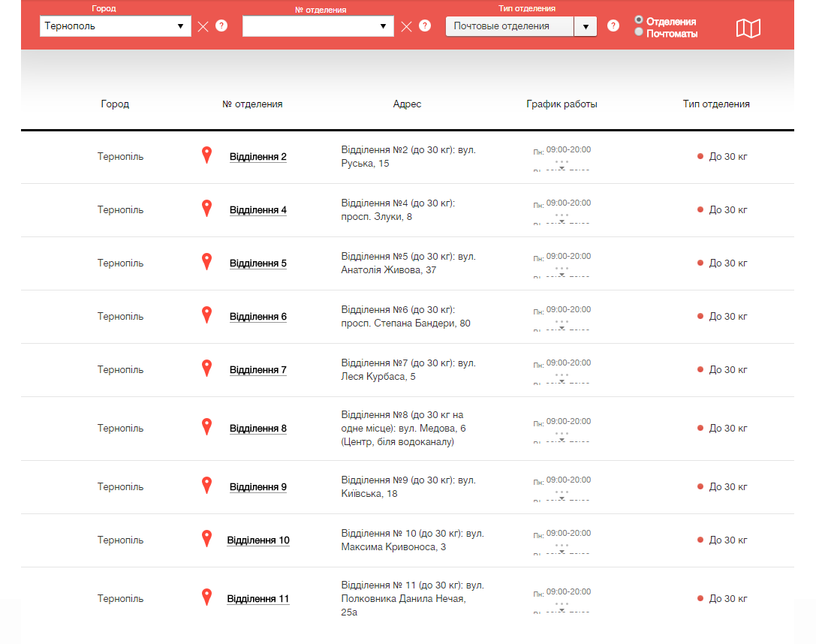Click the График работы column header
This screenshot has width=816, height=644.
[562, 104]
